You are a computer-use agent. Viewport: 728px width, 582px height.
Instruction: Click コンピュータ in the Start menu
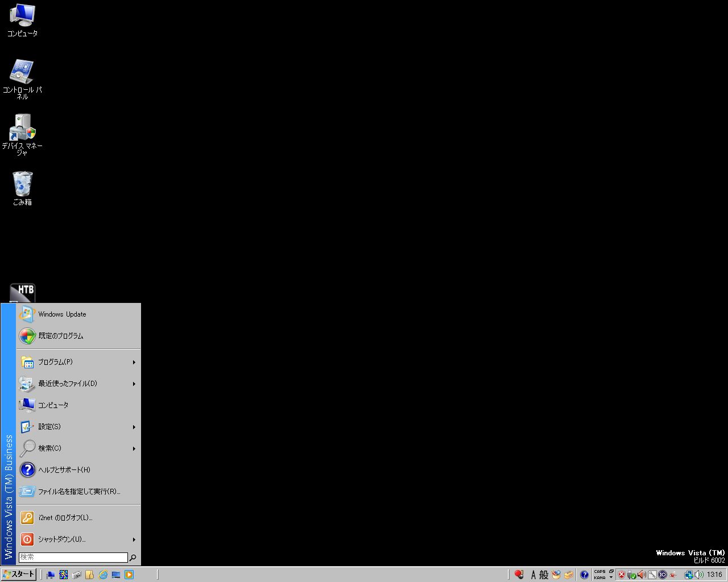coord(78,405)
